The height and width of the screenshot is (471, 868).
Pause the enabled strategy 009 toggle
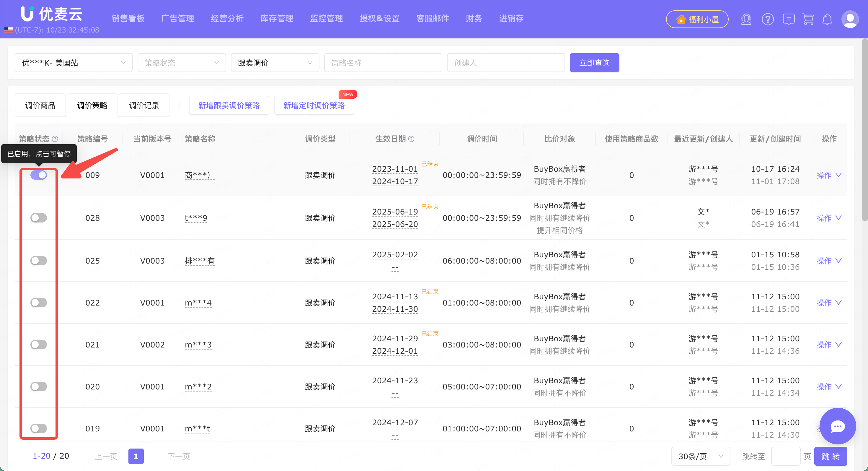[x=39, y=175]
